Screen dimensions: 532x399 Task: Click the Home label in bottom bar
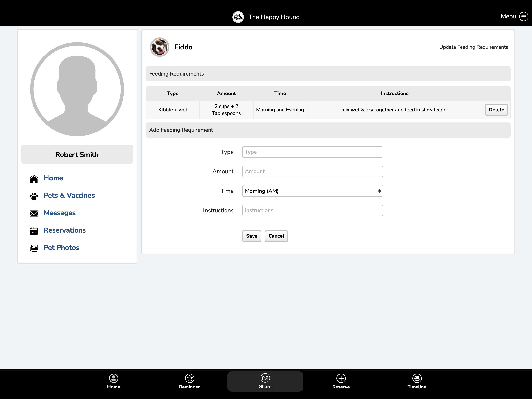(114, 387)
